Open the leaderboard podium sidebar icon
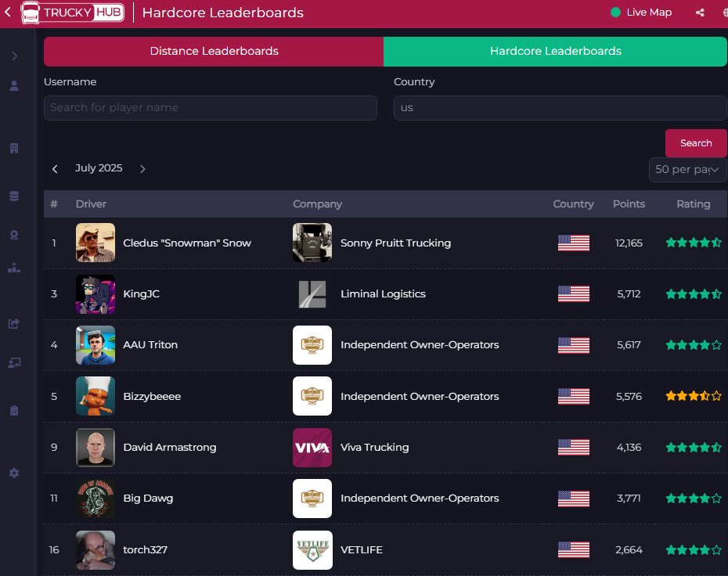Viewport: 728px width, 576px height. pos(14,268)
